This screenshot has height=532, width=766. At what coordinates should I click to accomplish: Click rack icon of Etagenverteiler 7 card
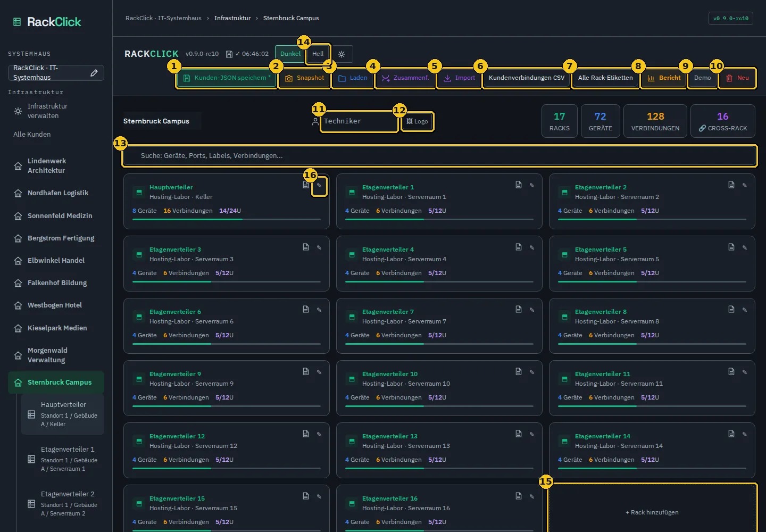(352, 317)
